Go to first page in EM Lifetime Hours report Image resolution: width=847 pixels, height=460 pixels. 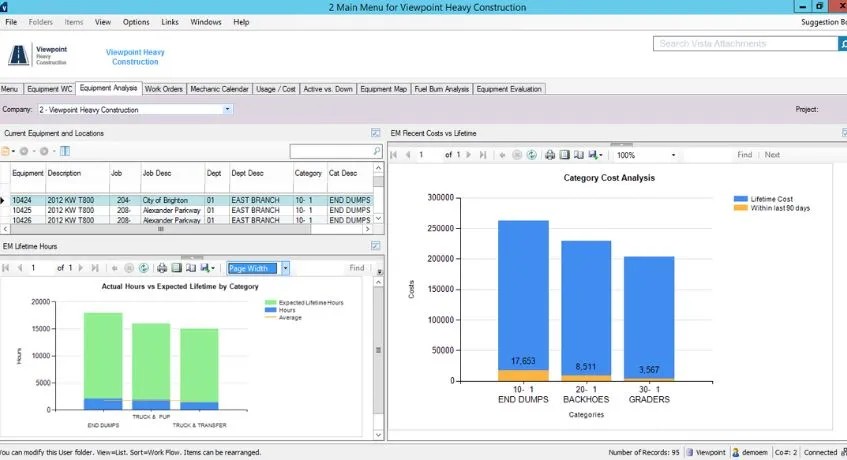click(6, 268)
